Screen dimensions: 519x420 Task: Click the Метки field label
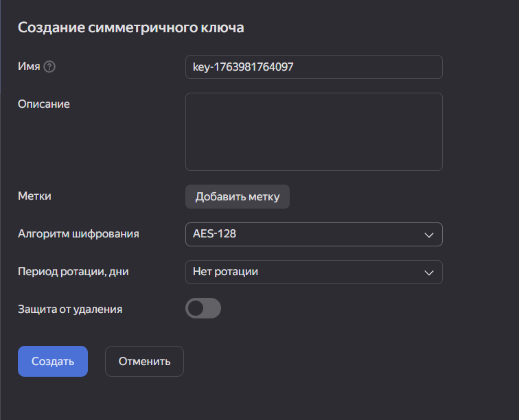[34, 196]
